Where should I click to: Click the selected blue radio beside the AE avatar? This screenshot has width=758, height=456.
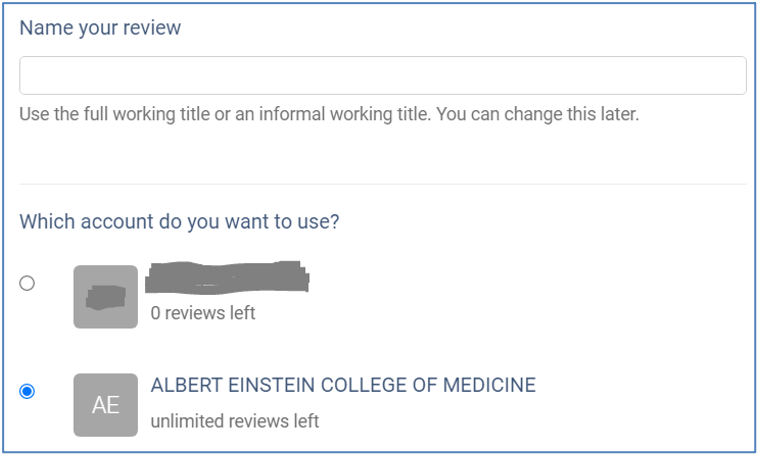[x=27, y=391]
